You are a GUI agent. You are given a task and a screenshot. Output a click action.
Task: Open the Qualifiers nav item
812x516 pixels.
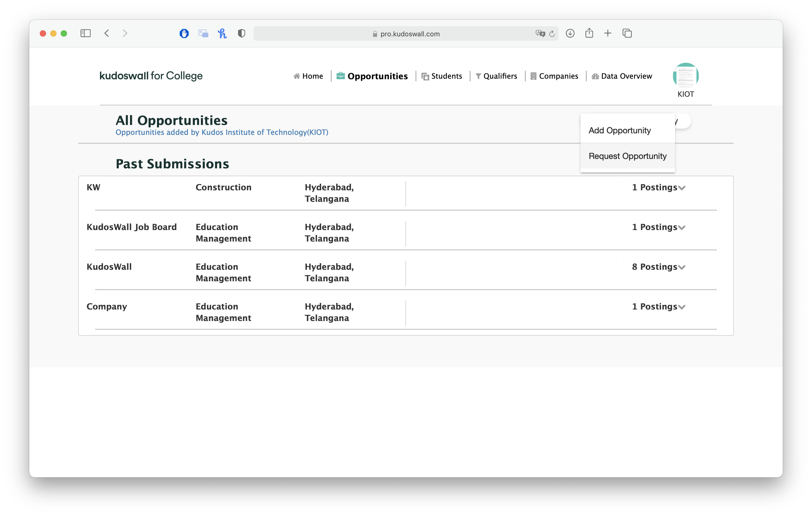496,76
